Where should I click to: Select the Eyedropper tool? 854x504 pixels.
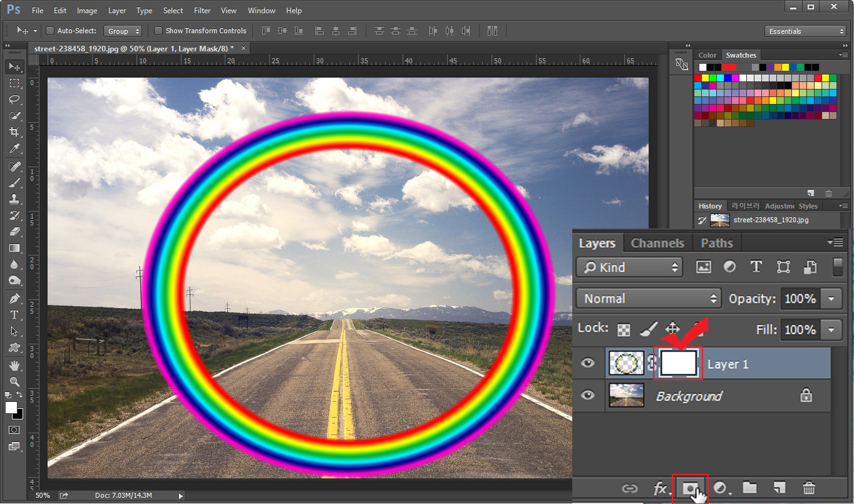click(14, 148)
